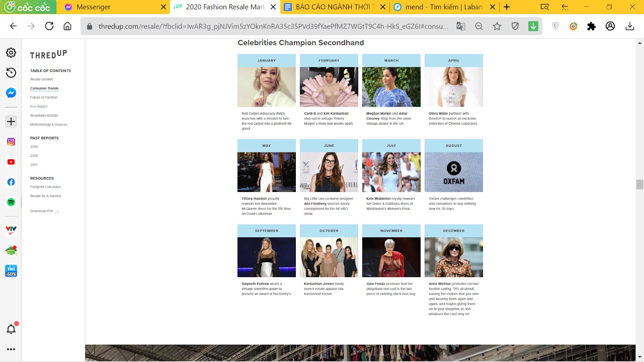This screenshot has width=644, height=362.
Task: Open the notifications bell in sidebar
Action: click(x=11, y=329)
